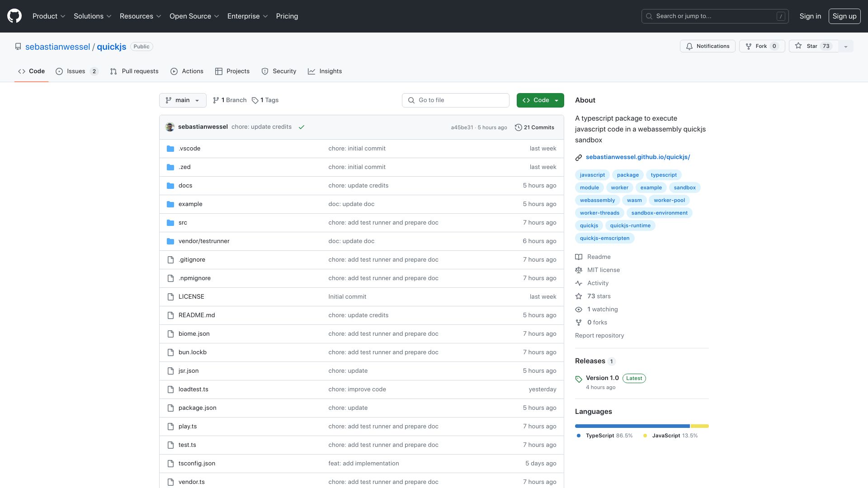Focus the Search or jump to field

(x=715, y=16)
